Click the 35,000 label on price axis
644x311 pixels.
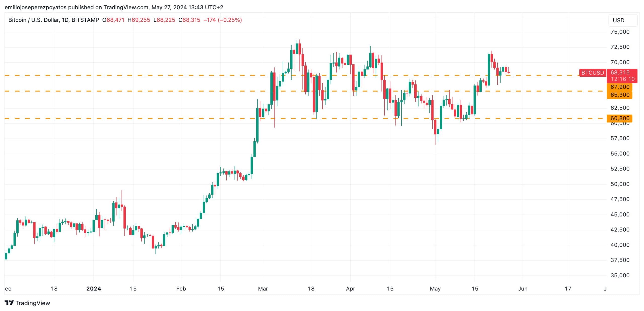pyautogui.click(x=620, y=275)
